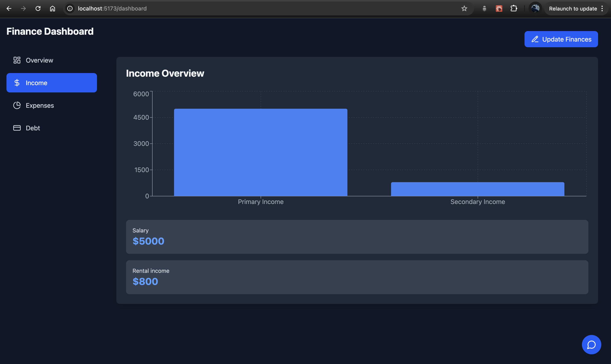Bookmark page with star icon
Image resolution: width=611 pixels, height=364 pixels.
(464, 9)
